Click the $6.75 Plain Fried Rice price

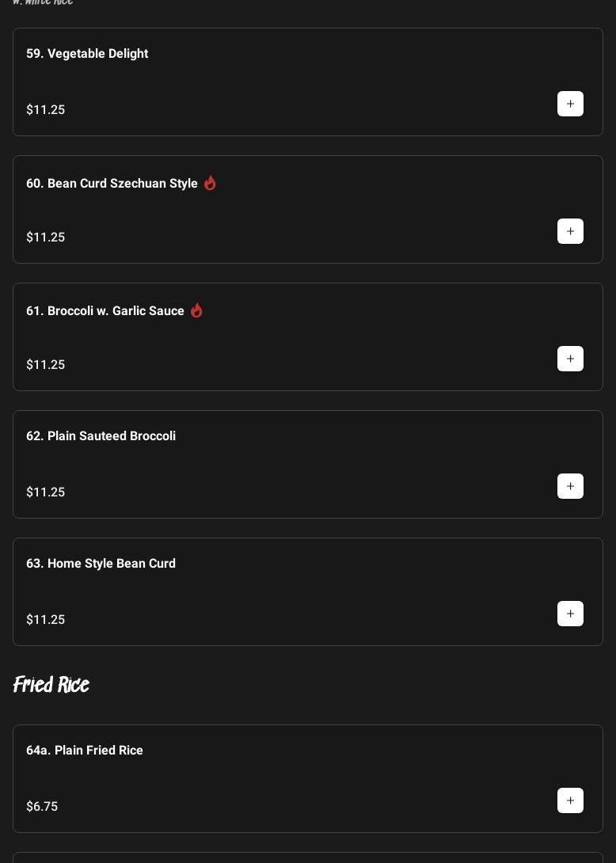pyautogui.click(x=42, y=807)
